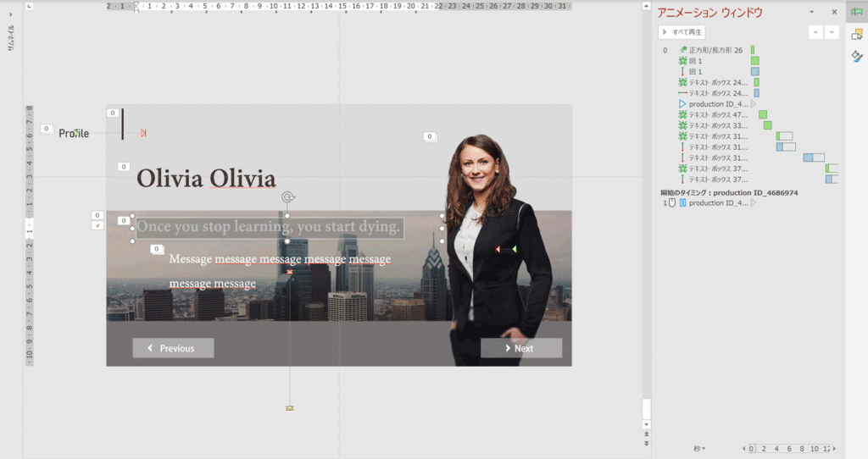Click the pause production ID trigger entry
The image size is (868, 459).
(718, 203)
